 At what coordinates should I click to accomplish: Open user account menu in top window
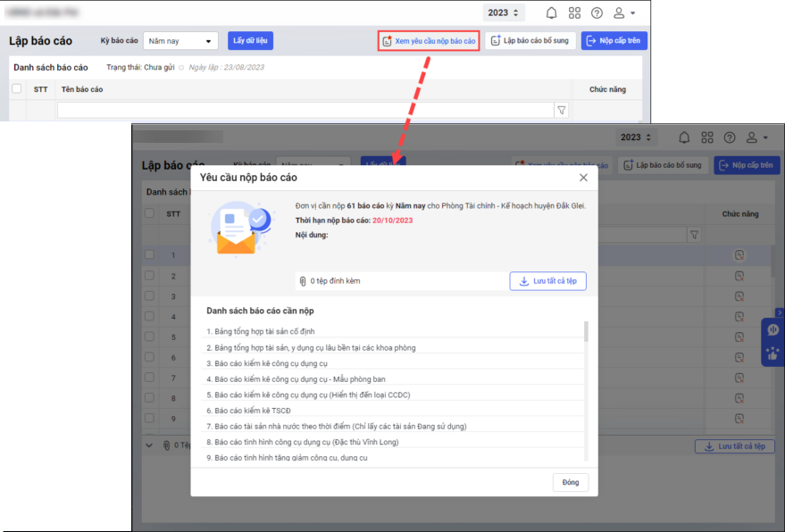click(x=623, y=13)
